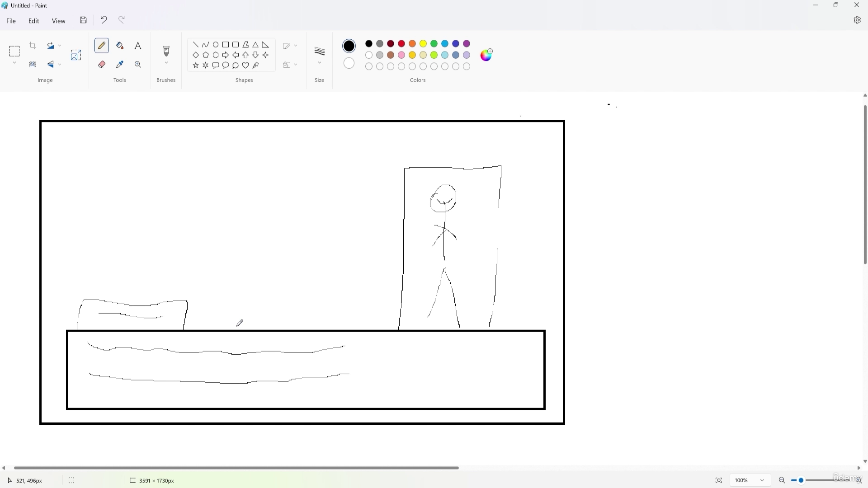This screenshot has width=868, height=488.
Task: Activate the Color 1 black swatch
Action: pyautogui.click(x=349, y=46)
